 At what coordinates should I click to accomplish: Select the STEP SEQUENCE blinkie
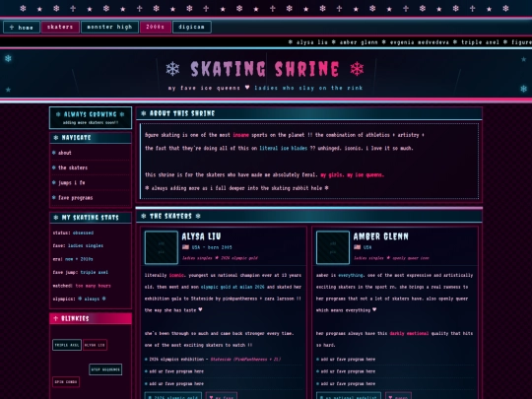[105, 369]
